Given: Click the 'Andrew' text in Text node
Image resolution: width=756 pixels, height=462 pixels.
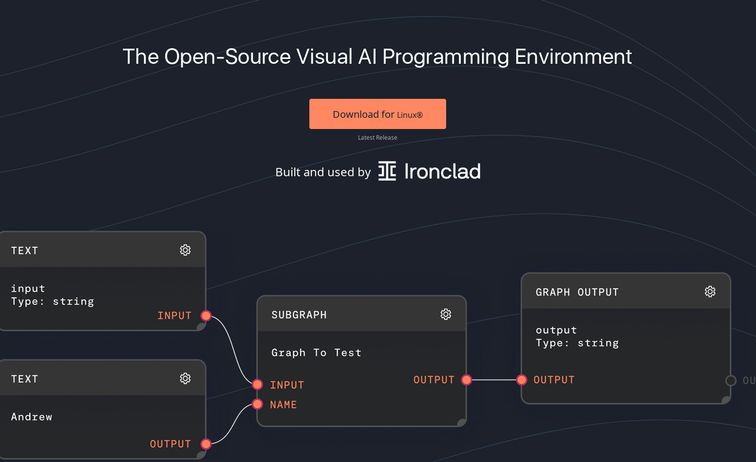Looking at the screenshot, I should coord(31,416).
